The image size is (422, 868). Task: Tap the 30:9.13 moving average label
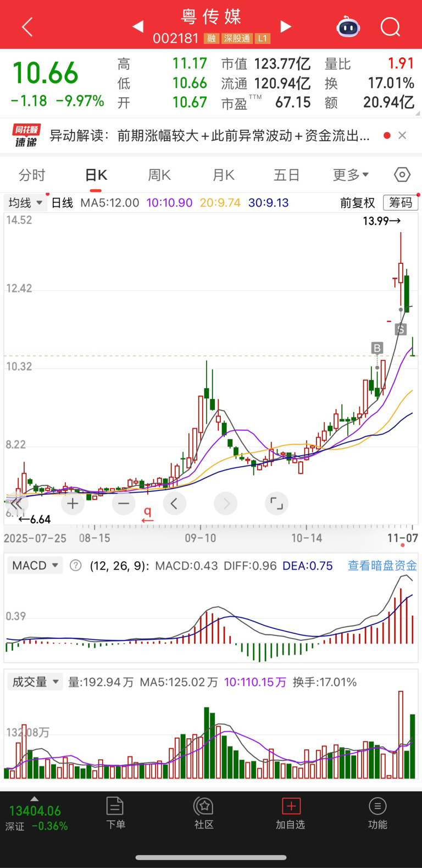pyautogui.click(x=268, y=203)
